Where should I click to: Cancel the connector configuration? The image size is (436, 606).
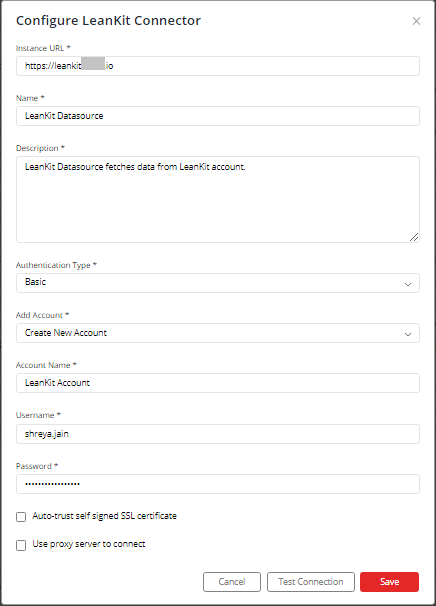pyautogui.click(x=232, y=582)
